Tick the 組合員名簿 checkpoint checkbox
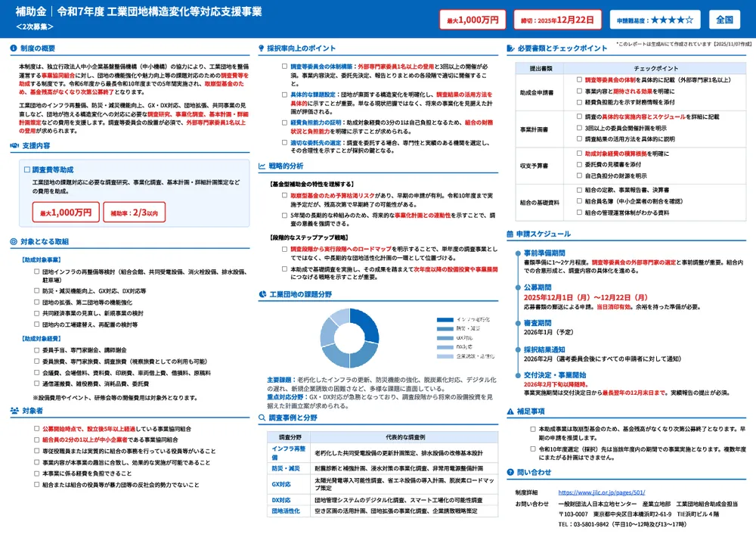This screenshot has height=534, width=756. [x=578, y=201]
